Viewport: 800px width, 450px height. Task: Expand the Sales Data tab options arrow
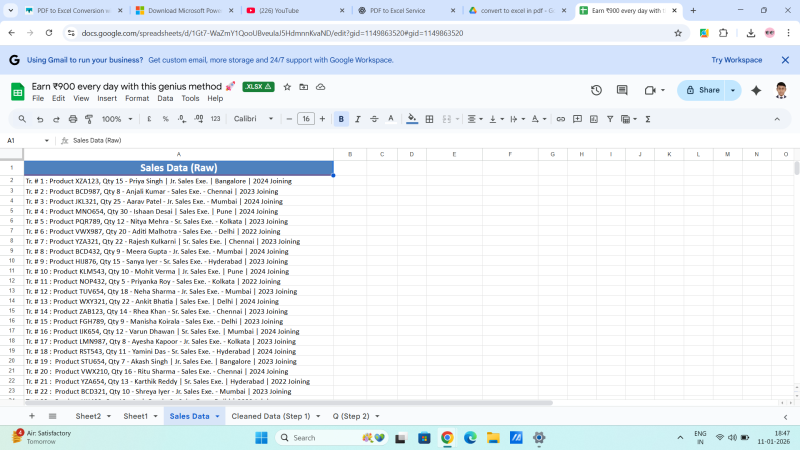pos(217,416)
